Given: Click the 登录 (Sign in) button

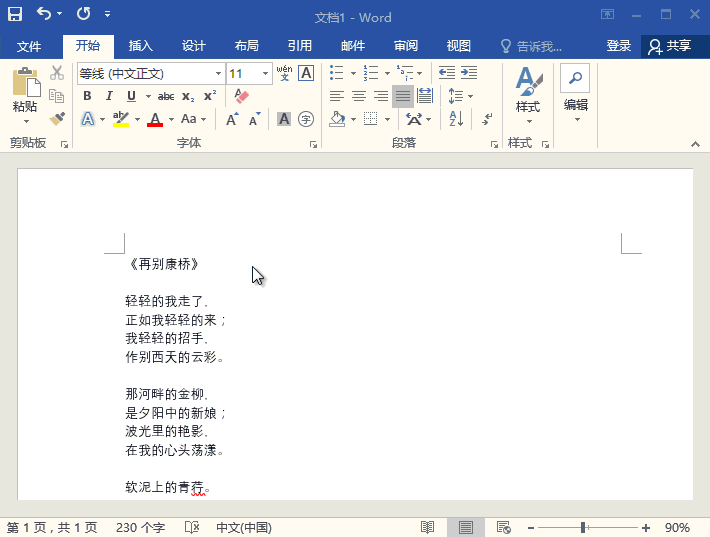Looking at the screenshot, I should [619, 46].
